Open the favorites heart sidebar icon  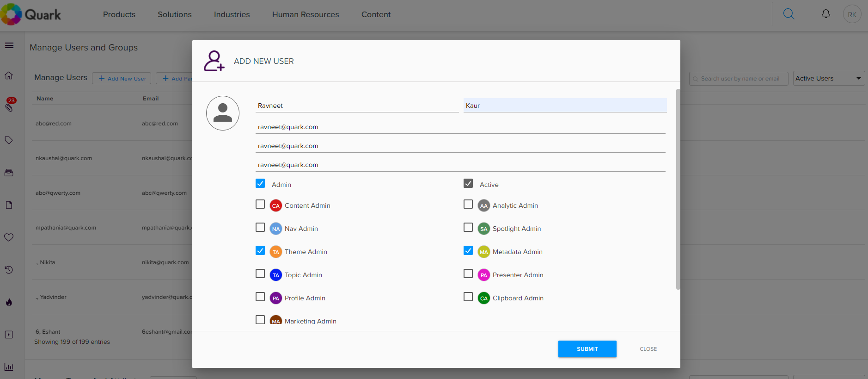(x=9, y=237)
